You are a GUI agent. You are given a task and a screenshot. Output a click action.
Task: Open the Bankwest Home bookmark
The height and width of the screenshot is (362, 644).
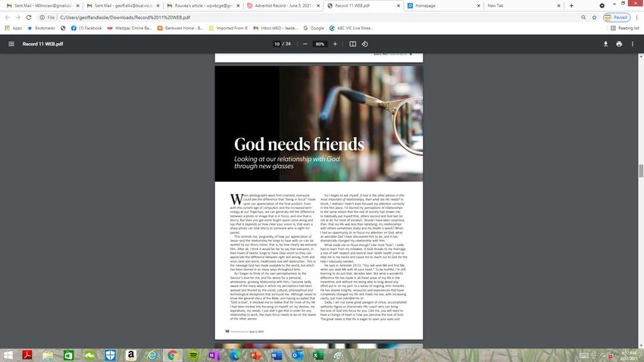click(180, 28)
